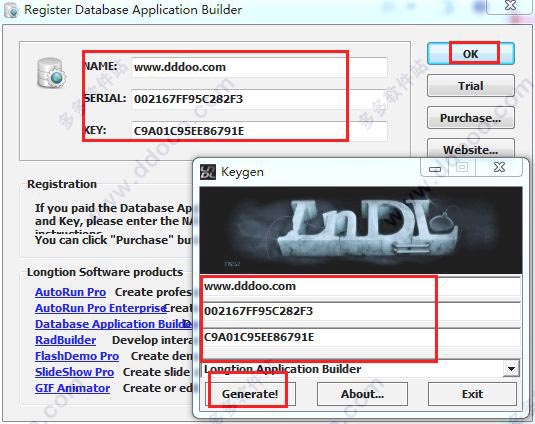Click the Keygen serial field 002167FF95C282F3
The height and width of the screenshot is (424, 535).
(x=360, y=311)
